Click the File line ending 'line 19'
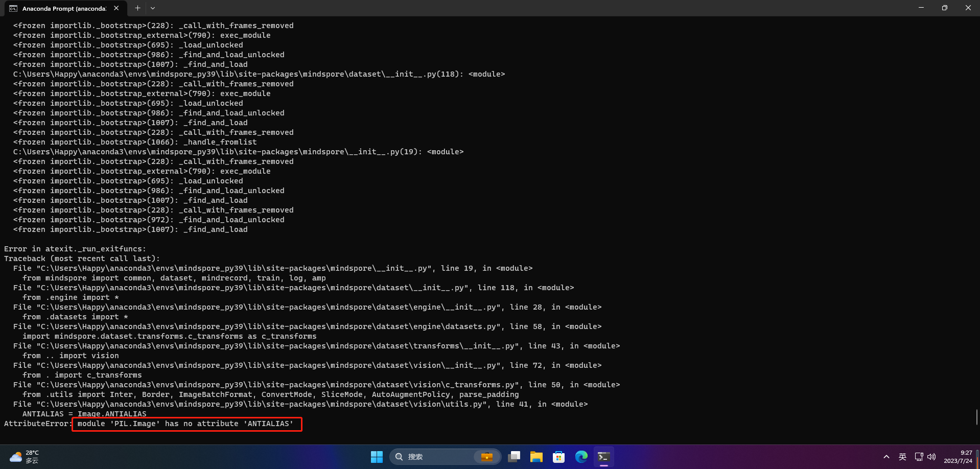 [273, 268]
